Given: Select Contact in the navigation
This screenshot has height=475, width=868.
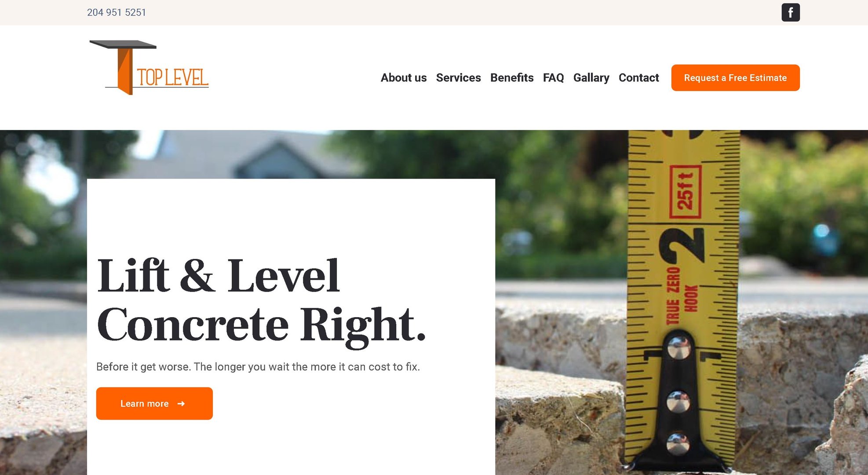Looking at the screenshot, I should click(638, 78).
